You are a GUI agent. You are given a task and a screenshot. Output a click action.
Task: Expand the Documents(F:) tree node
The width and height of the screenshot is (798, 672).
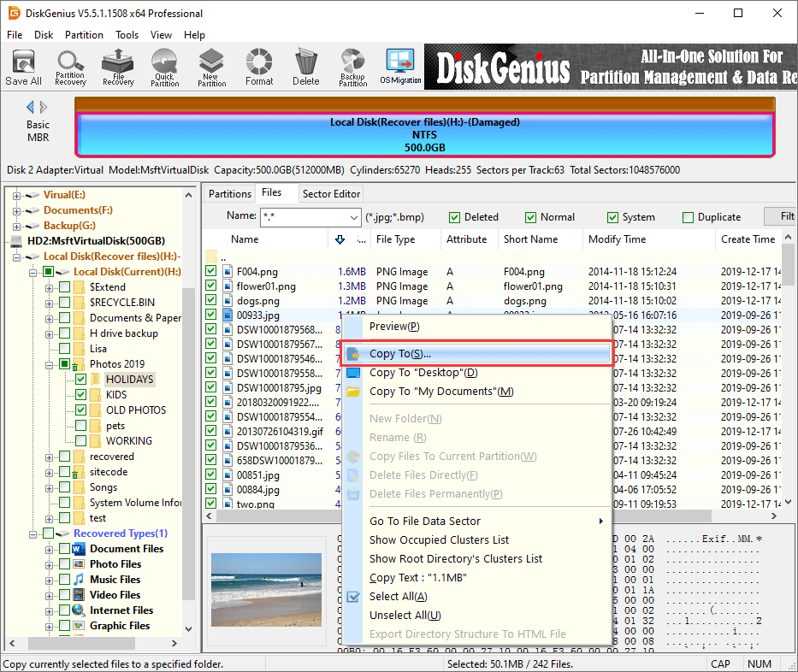pyautogui.click(x=17, y=210)
